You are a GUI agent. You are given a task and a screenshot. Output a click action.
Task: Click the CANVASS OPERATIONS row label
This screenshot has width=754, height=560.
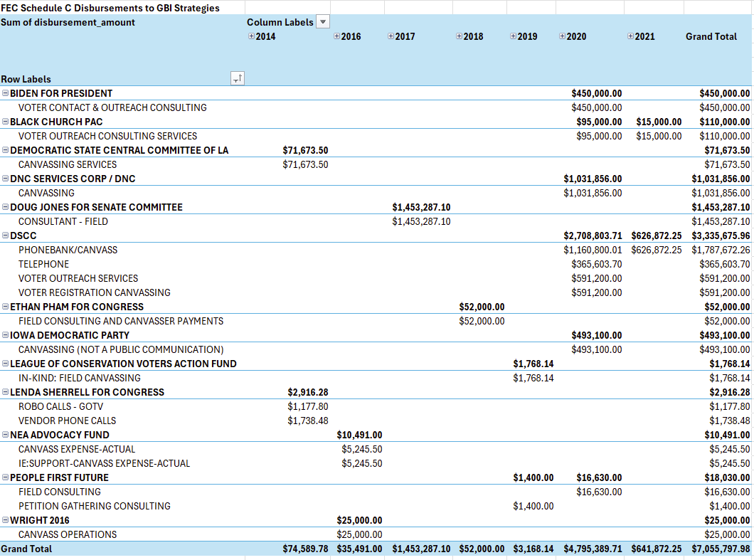click(x=68, y=534)
